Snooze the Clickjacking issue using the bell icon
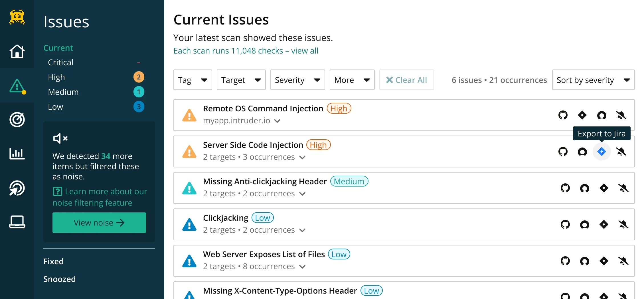Screen dimensions: 644x299 tap(623, 224)
